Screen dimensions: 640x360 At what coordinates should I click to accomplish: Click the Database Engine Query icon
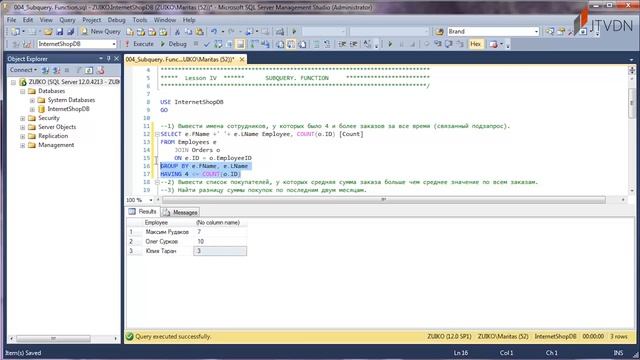130,31
